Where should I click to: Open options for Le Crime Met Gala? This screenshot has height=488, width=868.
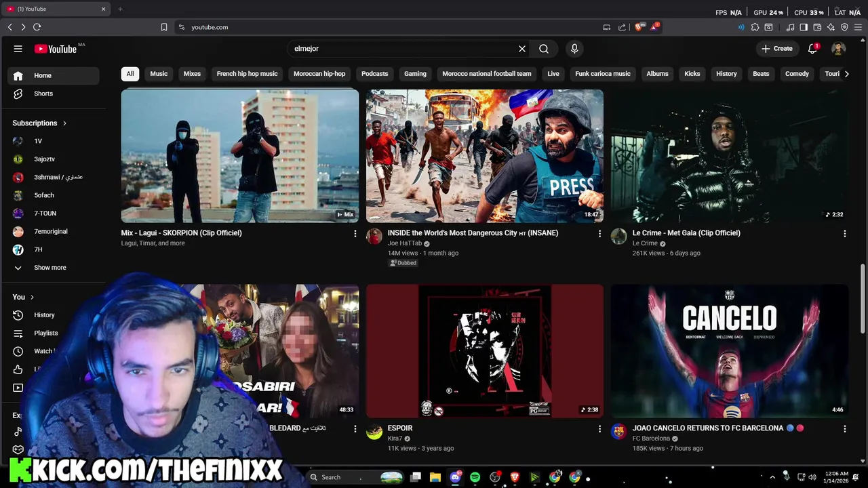(x=844, y=233)
